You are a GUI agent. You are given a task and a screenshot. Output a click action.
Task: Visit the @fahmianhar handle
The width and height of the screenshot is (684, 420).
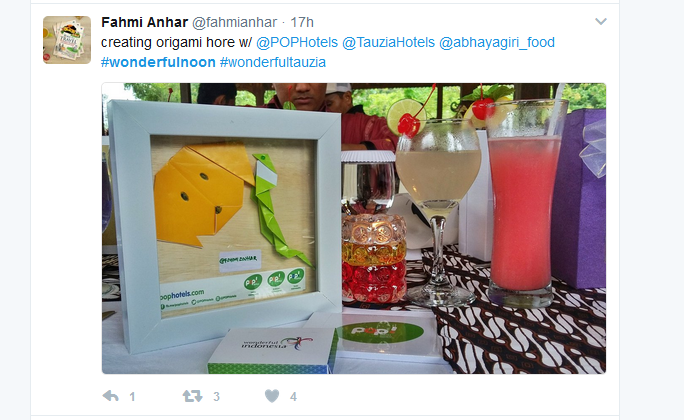pos(235,22)
